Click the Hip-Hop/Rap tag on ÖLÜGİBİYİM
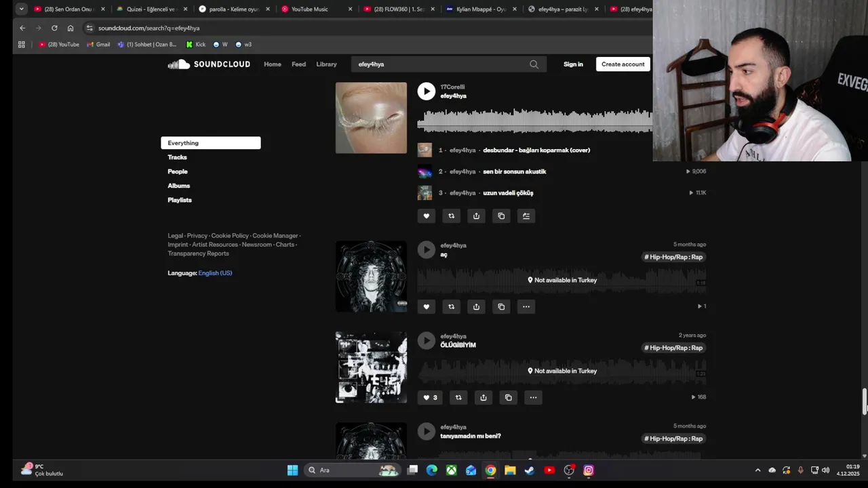The width and height of the screenshot is (868, 488). point(674,348)
